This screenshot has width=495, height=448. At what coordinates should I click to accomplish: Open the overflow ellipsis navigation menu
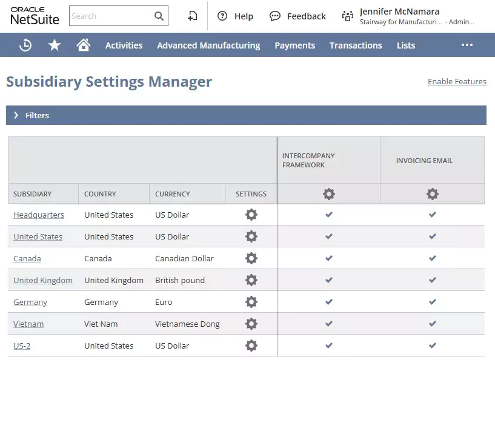click(x=467, y=45)
